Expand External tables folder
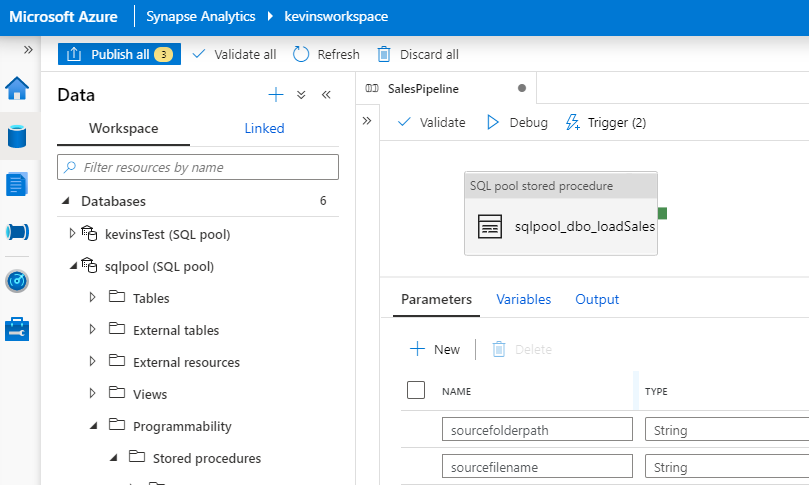809x485 pixels. point(92,330)
